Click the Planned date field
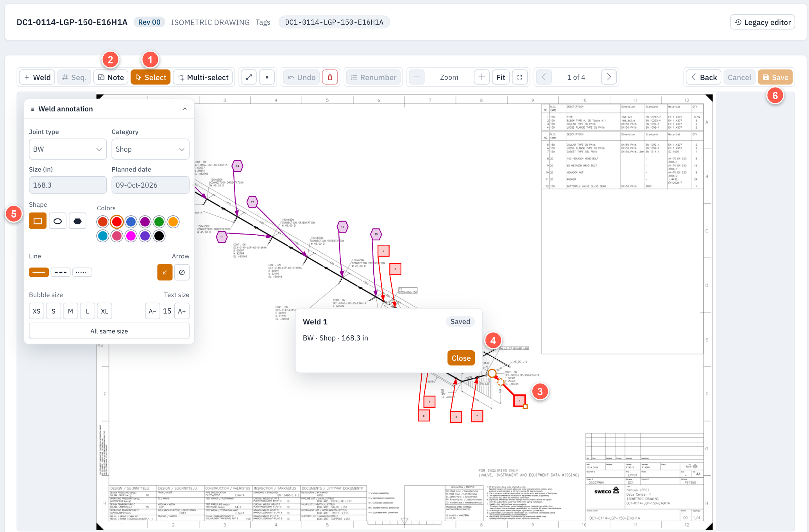This screenshot has width=809, height=532. [150, 185]
